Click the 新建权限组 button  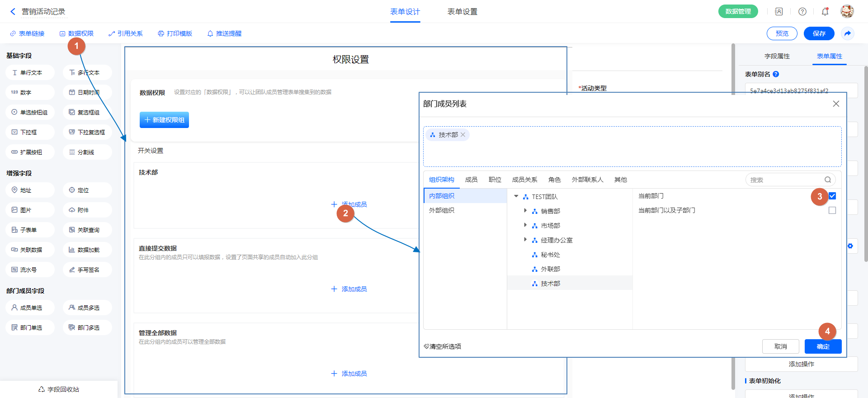pos(164,120)
